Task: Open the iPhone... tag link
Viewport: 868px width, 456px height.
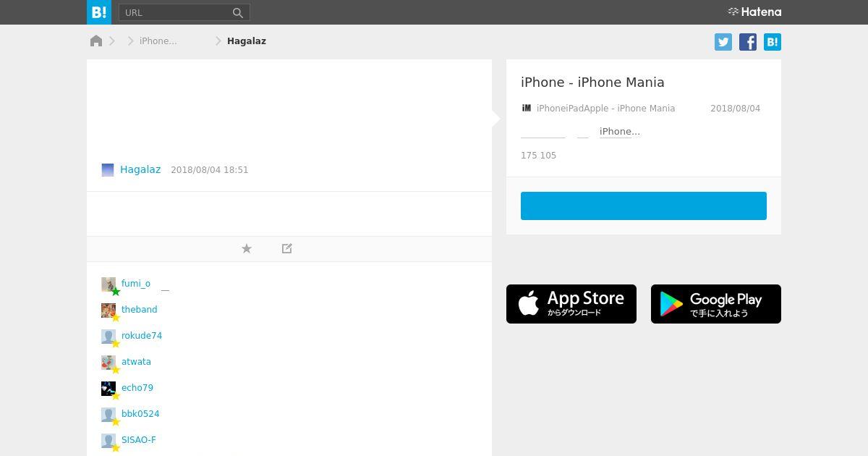Action: (x=620, y=132)
